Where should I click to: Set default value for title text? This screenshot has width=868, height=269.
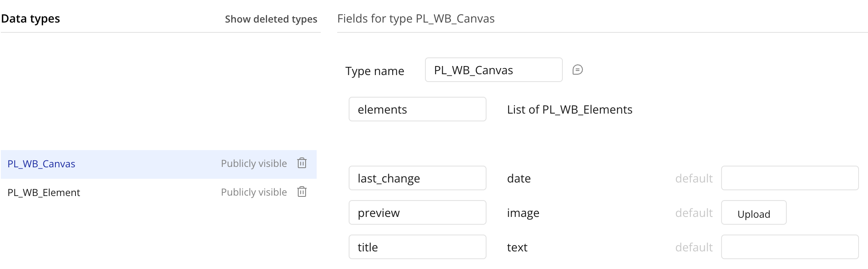[790, 247]
